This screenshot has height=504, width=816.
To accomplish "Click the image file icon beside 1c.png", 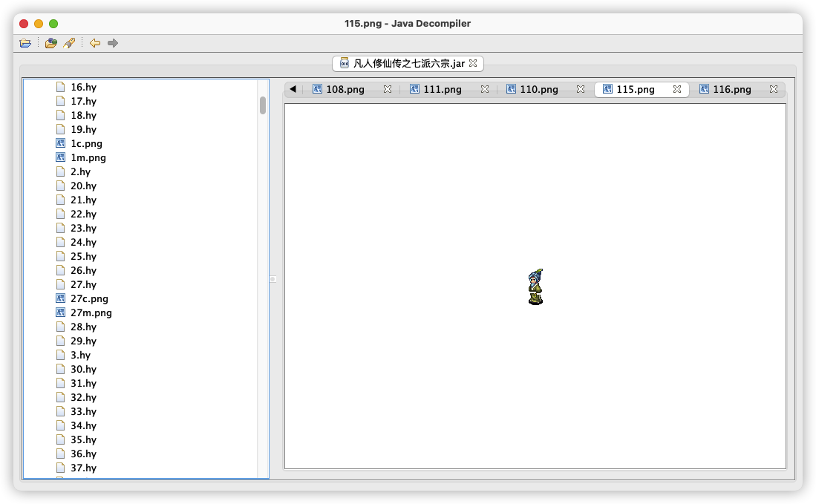I will [x=60, y=143].
